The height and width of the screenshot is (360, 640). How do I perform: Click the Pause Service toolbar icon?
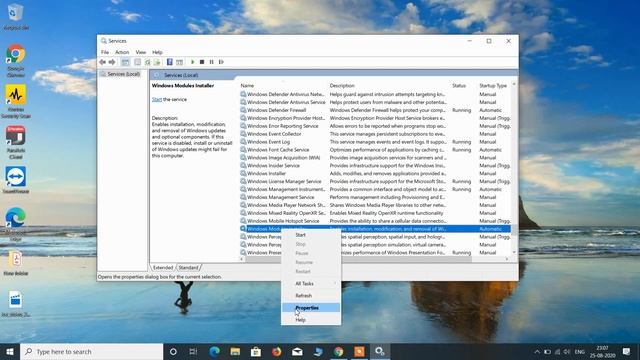point(211,62)
